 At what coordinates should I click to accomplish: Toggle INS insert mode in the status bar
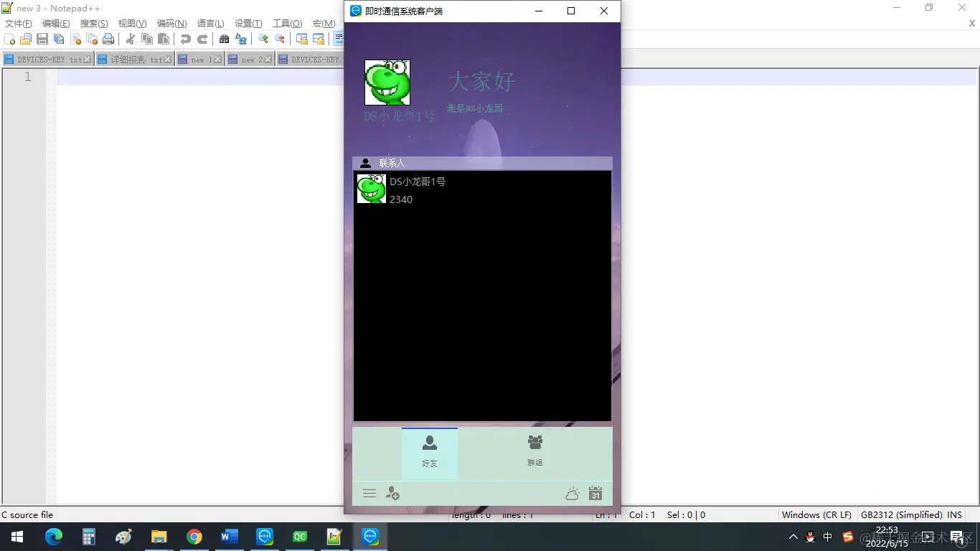[954, 514]
